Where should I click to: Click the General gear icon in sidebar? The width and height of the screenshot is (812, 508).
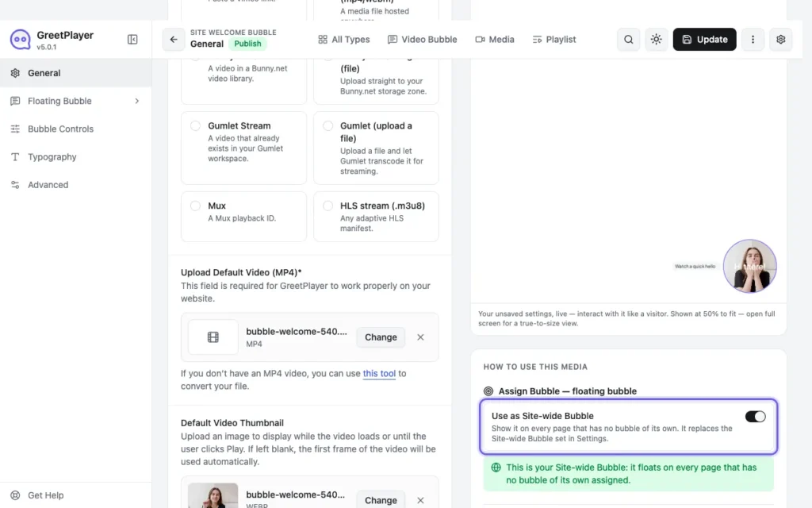16,73
